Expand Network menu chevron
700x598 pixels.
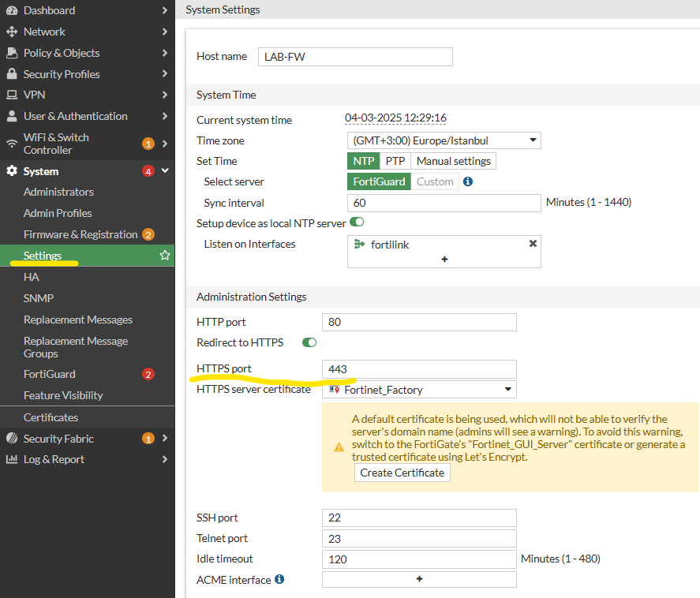point(165,32)
